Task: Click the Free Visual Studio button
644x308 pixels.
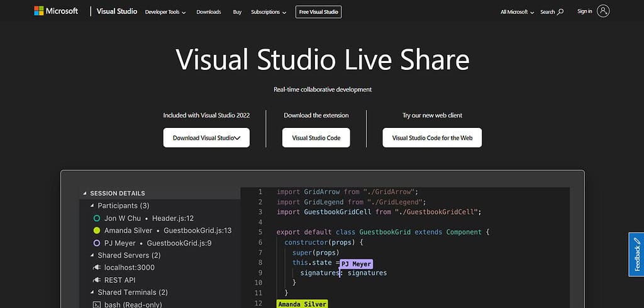Action: pos(318,12)
